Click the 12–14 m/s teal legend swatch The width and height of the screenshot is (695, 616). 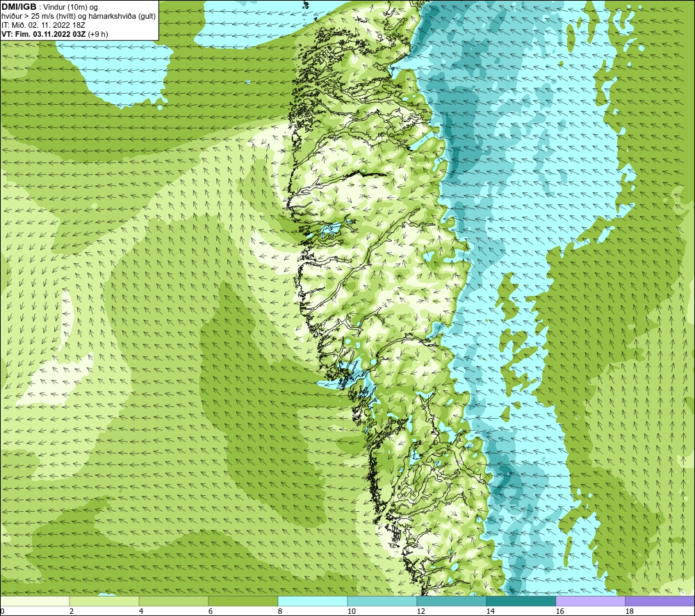451,601
